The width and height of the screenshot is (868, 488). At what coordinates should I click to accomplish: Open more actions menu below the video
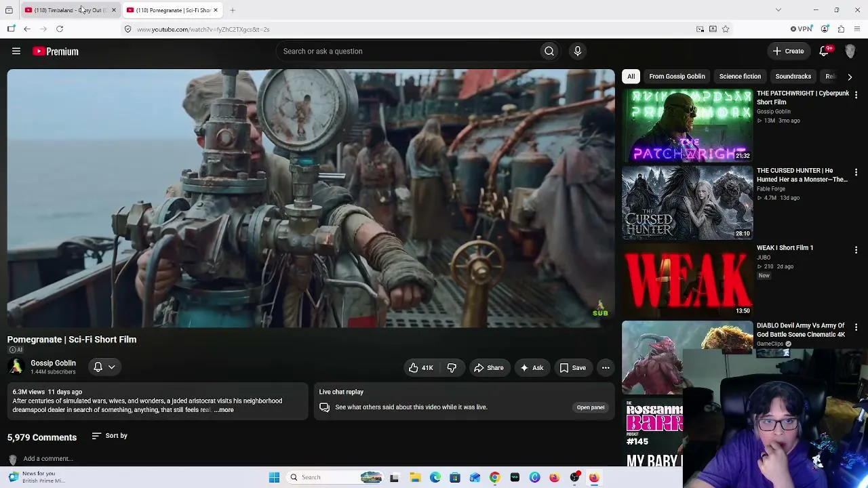[x=606, y=367]
